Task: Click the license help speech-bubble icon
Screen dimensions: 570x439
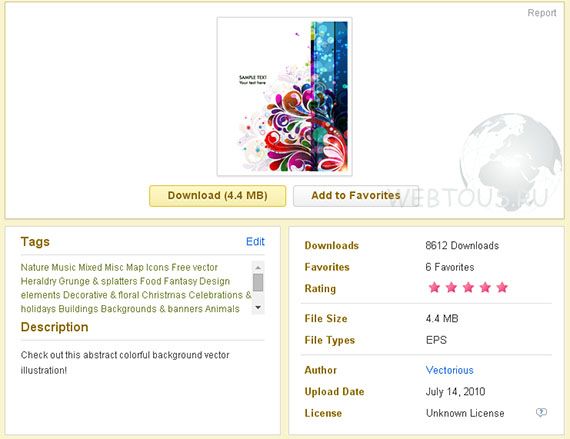Action: [x=541, y=412]
